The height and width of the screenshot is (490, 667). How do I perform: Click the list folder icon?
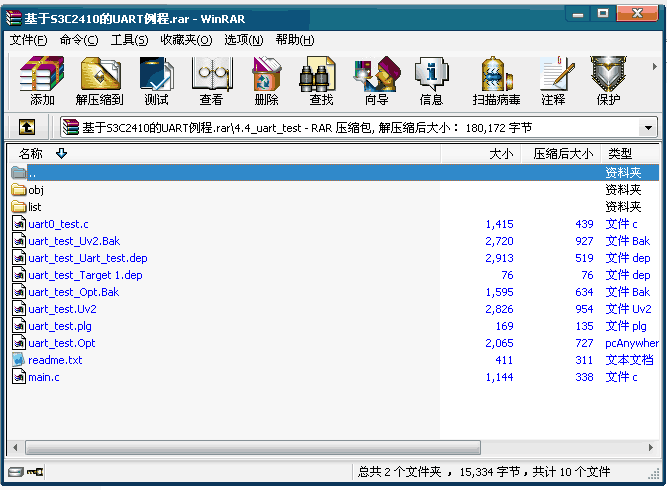(x=19, y=207)
